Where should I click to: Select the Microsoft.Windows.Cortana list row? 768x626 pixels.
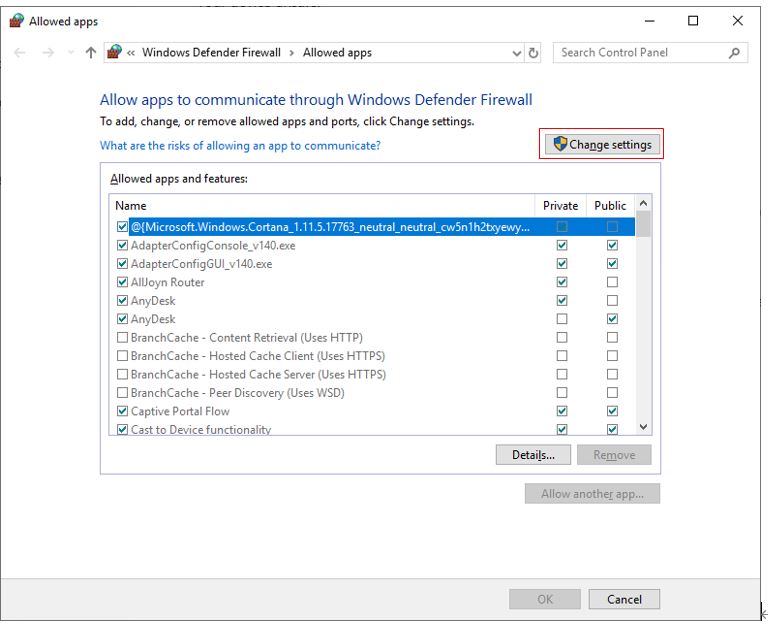pyautogui.click(x=372, y=227)
